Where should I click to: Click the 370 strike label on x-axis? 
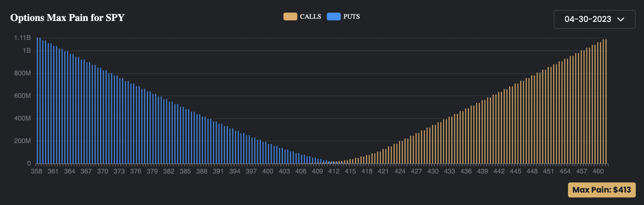103,171
